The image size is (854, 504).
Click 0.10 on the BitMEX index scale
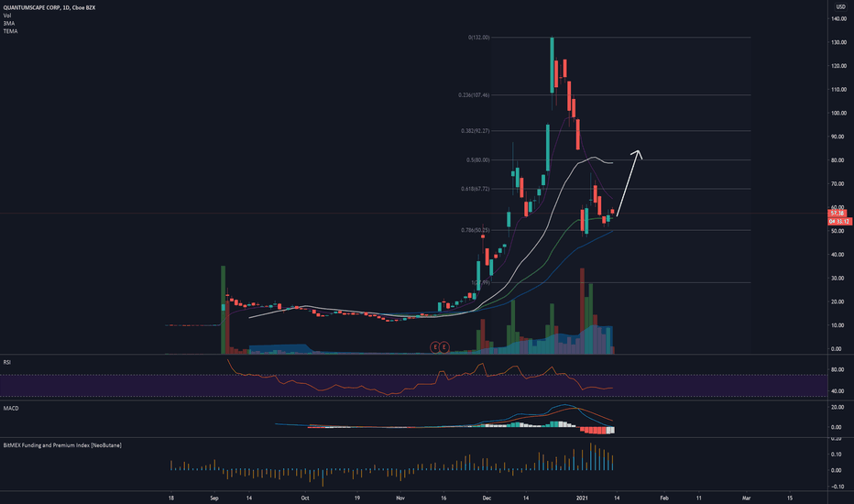pyautogui.click(x=838, y=454)
